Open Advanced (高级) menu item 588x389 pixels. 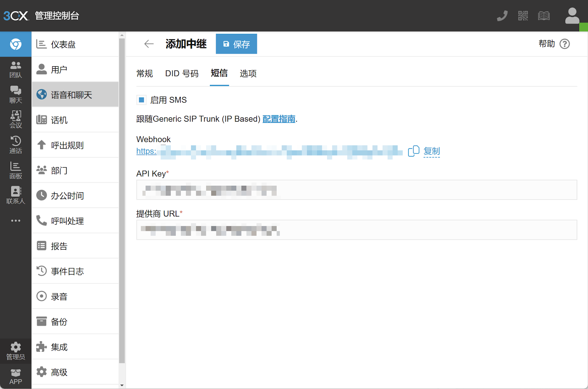pos(75,372)
